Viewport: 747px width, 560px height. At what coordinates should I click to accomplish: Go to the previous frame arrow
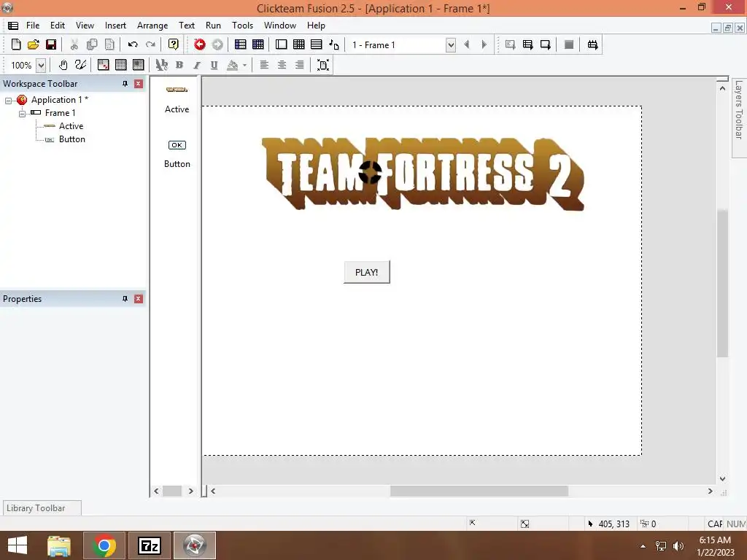click(466, 44)
